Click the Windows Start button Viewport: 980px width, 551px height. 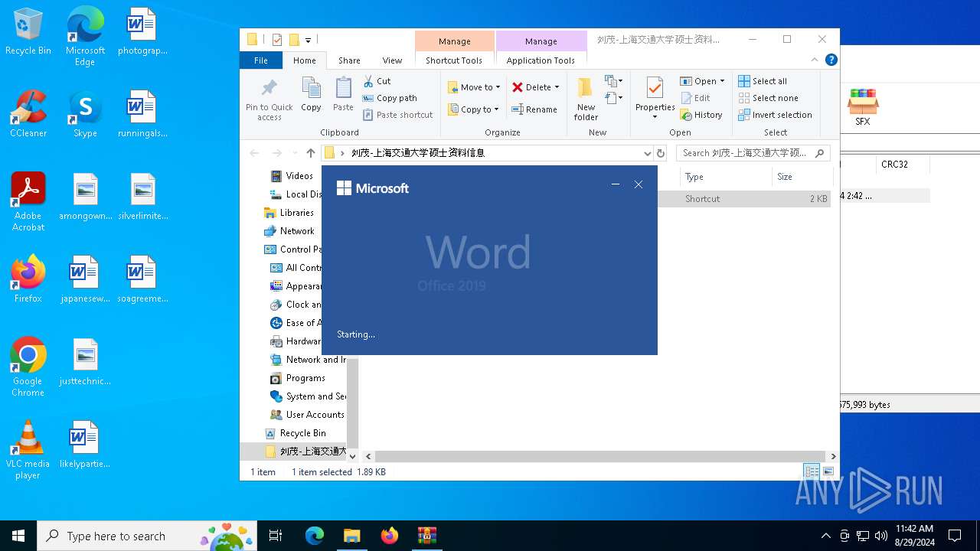pyautogui.click(x=18, y=536)
